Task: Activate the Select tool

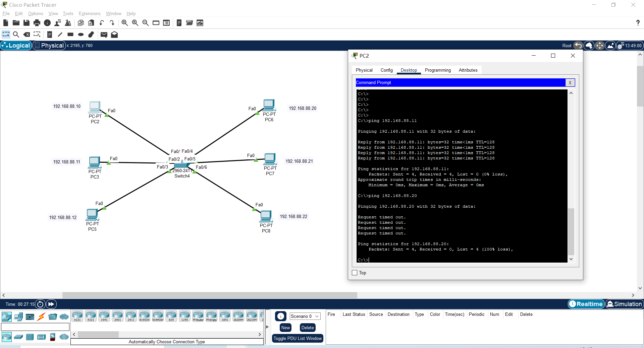Action: (x=6, y=34)
